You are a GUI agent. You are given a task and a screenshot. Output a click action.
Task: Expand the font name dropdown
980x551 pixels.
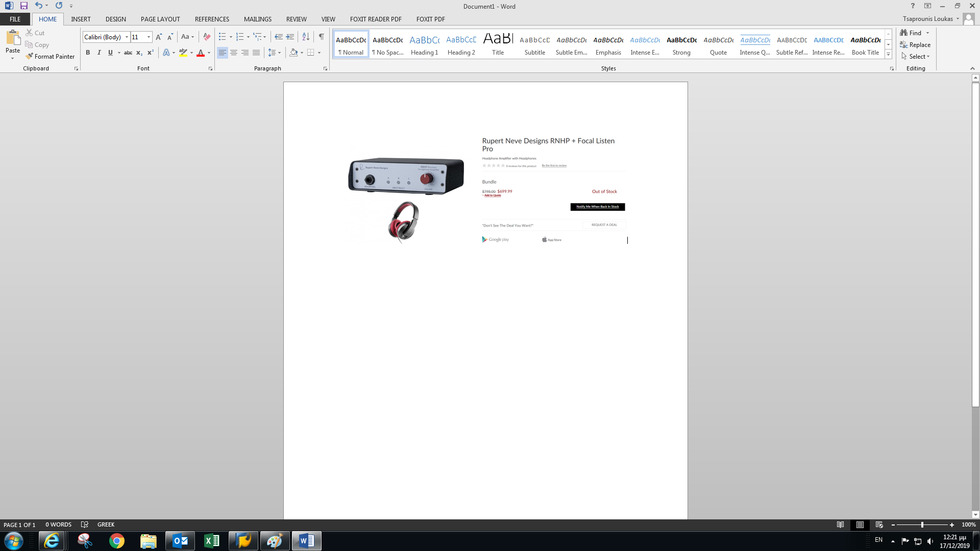coord(127,37)
